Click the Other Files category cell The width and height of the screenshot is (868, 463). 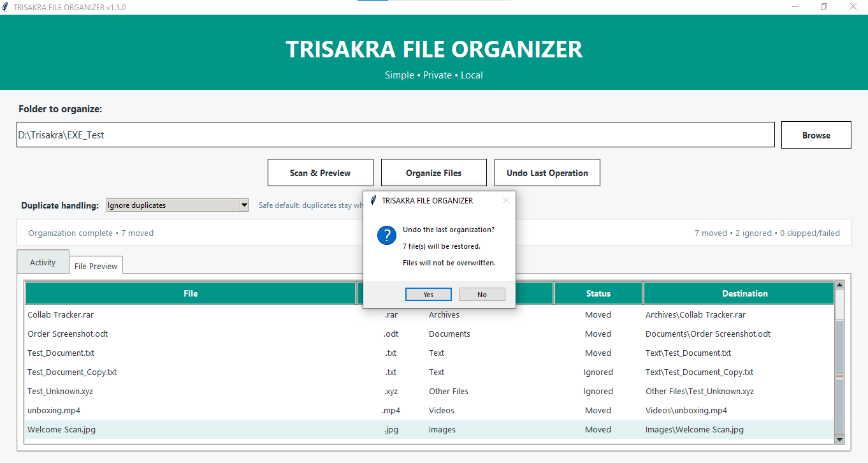click(x=449, y=391)
